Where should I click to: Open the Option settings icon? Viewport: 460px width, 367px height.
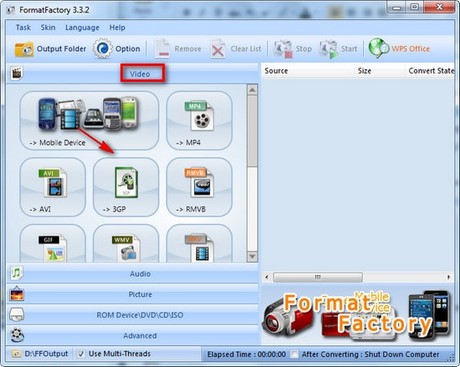tap(102, 49)
